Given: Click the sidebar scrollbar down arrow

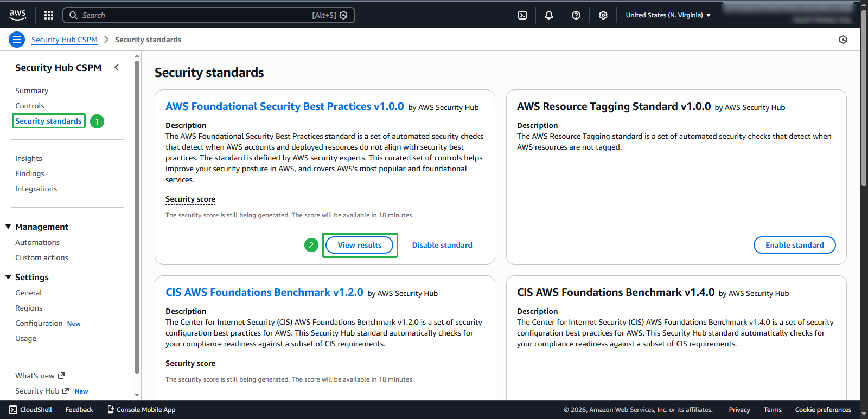Looking at the screenshot, I should click(137, 395).
